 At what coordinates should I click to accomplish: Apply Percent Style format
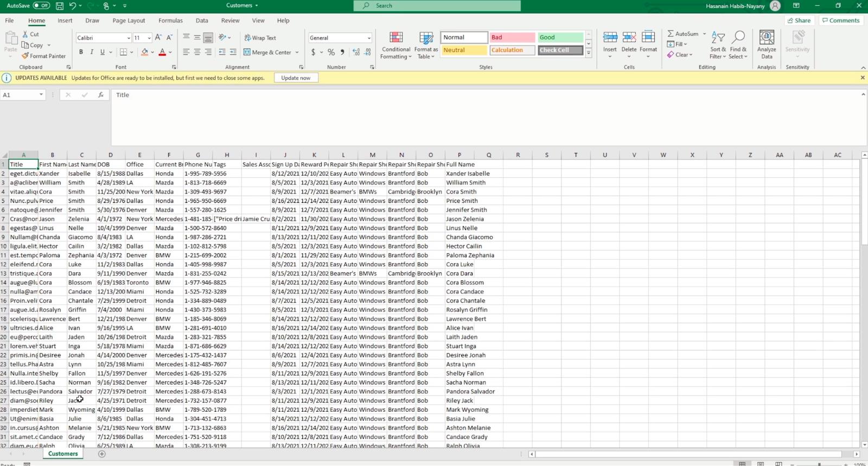pos(331,52)
